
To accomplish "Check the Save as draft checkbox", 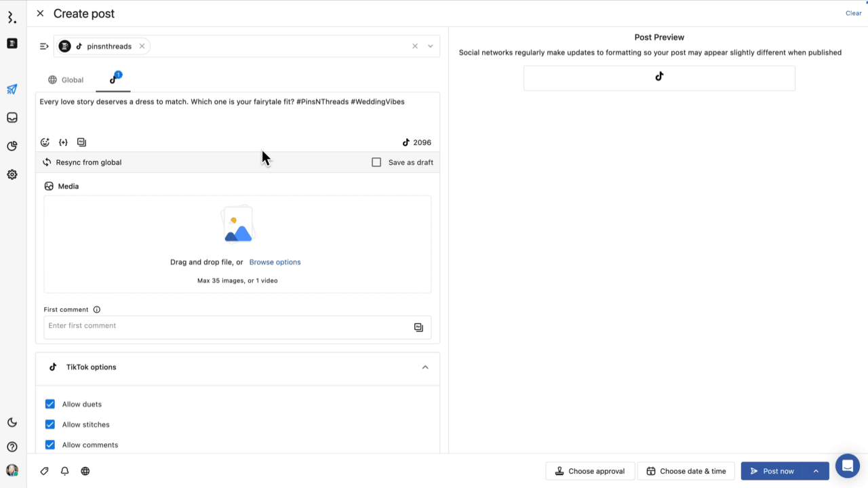I will click(x=376, y=163).
